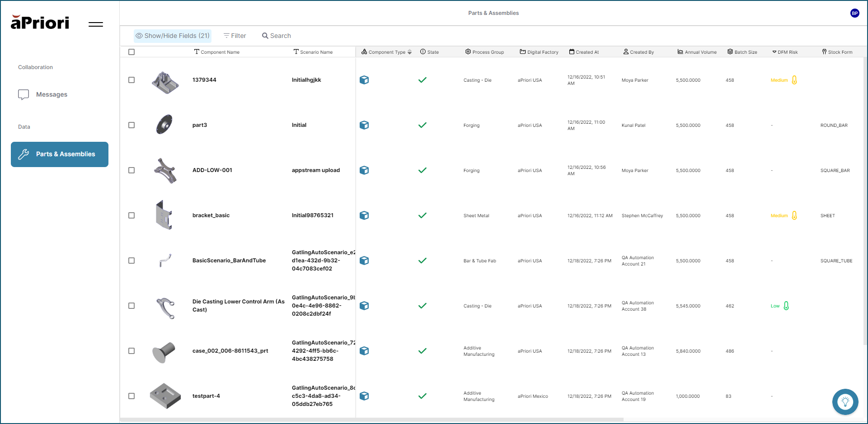868x424 pixels.
Task: Open the ADD-LOW-001 component link
Action: pyautogui.click(x=212, y=170)
